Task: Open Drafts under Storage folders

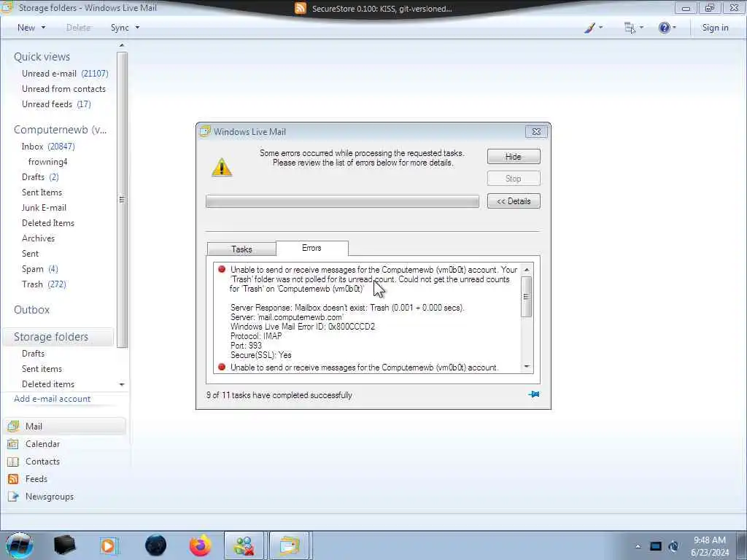Action: tap(33, 354)
